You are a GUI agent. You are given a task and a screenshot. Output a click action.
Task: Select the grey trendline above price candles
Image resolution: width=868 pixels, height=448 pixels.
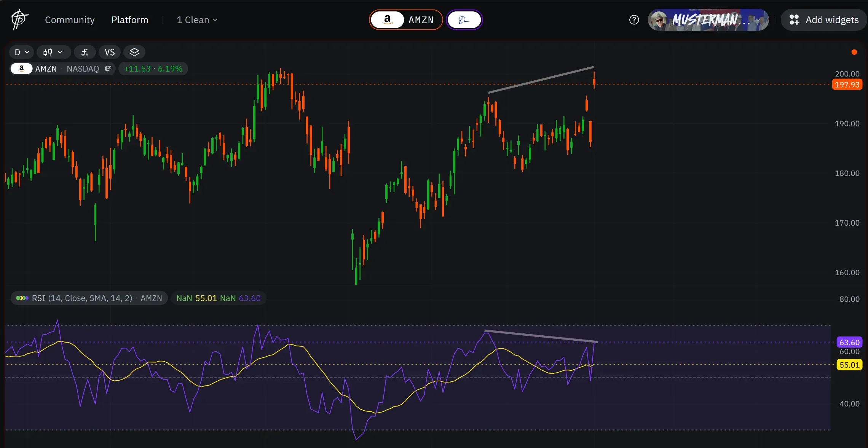pos(541,80)
